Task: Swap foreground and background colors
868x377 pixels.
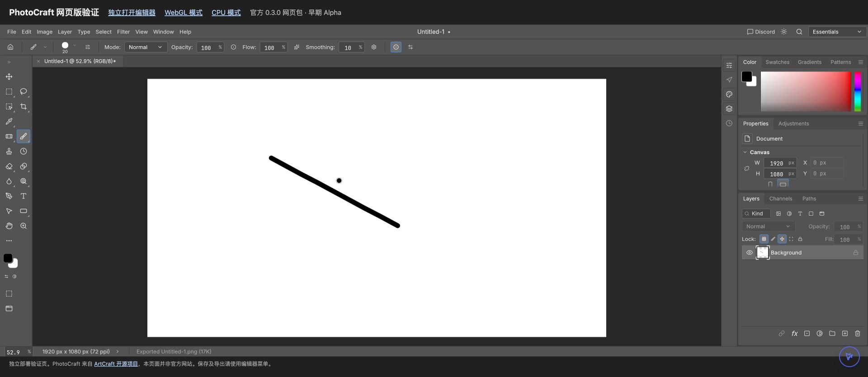Action: tap(6, 276)
